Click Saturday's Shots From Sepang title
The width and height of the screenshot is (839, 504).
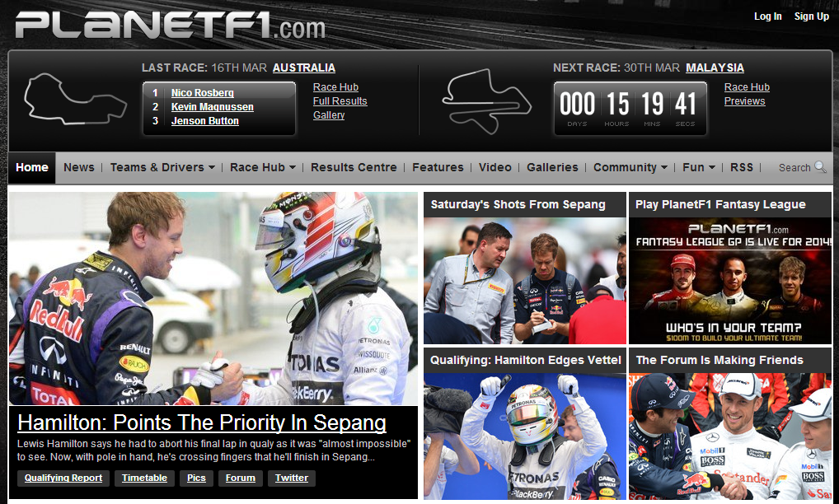518,205
